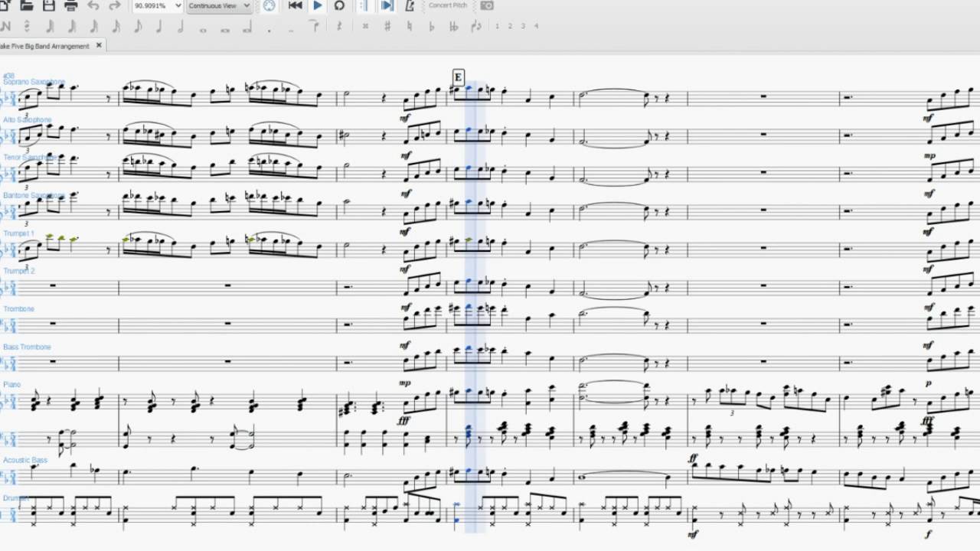
Task: Select the eighth note duration
Action: pyautogui.click(x=138, y=26)
